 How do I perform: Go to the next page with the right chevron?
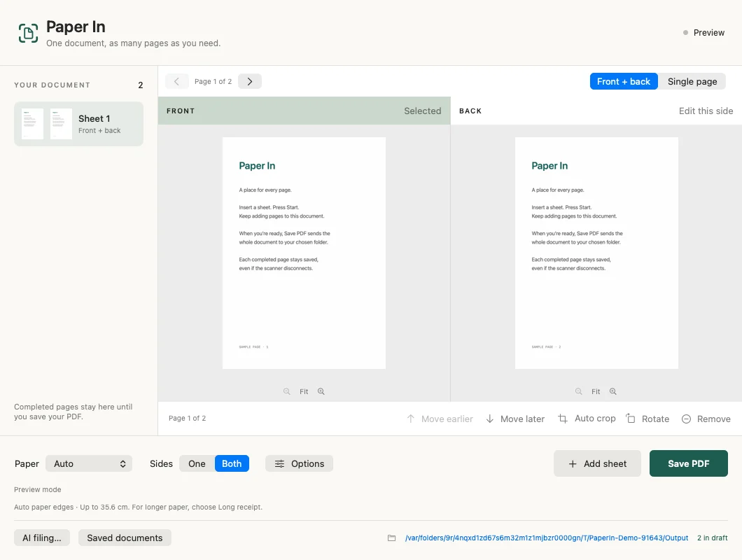pyautogui.click(x=250, y=81)
